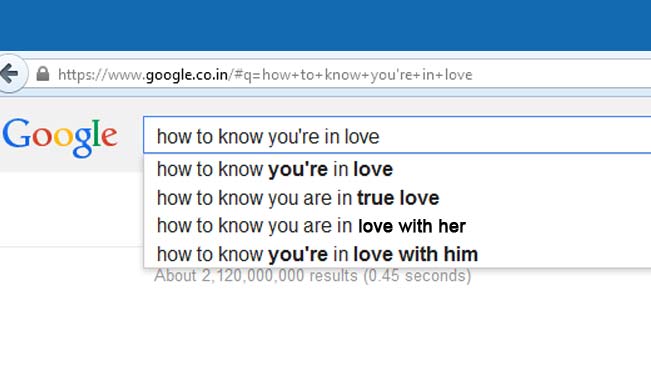Place cursor after "love" in search box
The width and height of the screenshot is (651, 386).
pos(381,137)
